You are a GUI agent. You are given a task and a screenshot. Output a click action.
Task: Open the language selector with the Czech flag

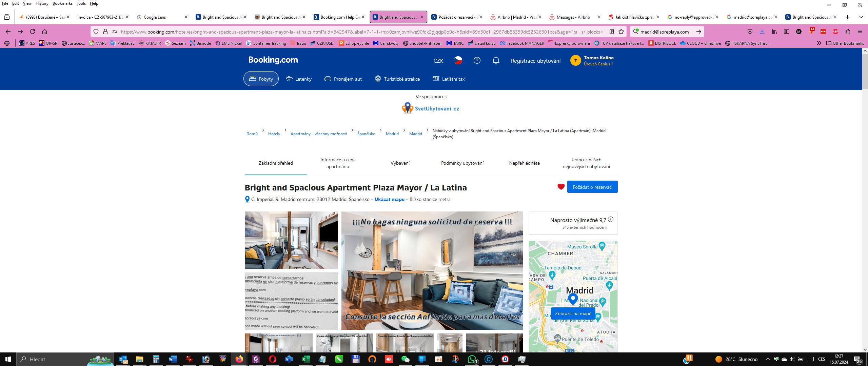pyautogui.click(x=458, y=60)
